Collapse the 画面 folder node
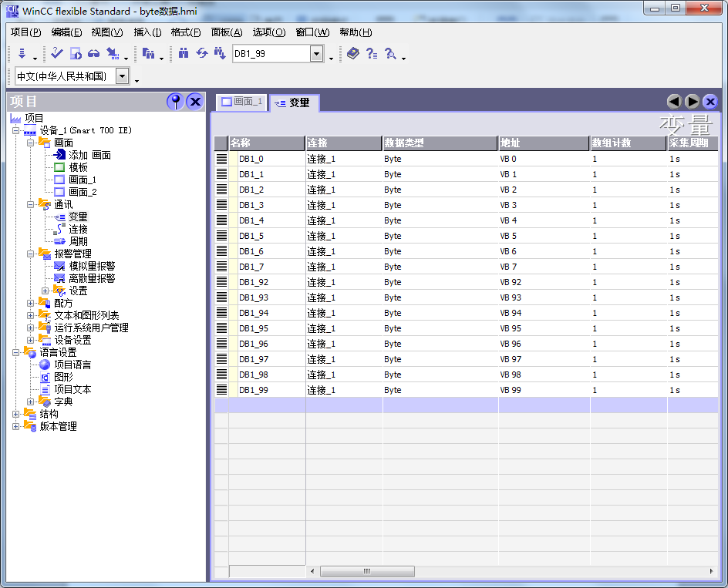Viewport: 728px width, 588px height. tap(30, 143)
